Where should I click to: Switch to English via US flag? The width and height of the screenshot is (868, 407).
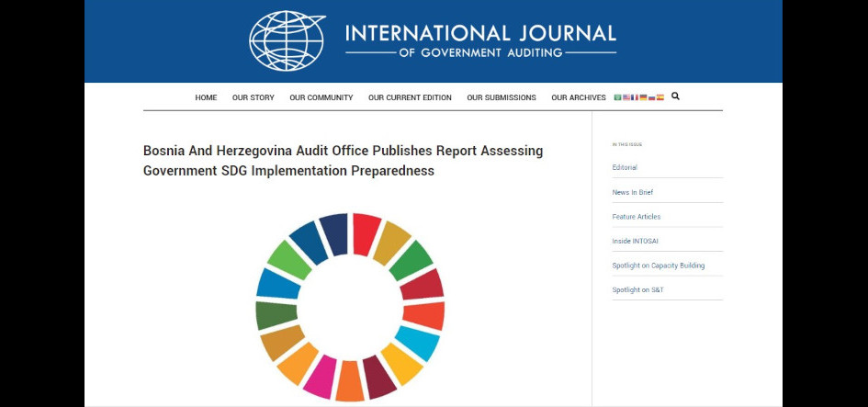point(626,97)
